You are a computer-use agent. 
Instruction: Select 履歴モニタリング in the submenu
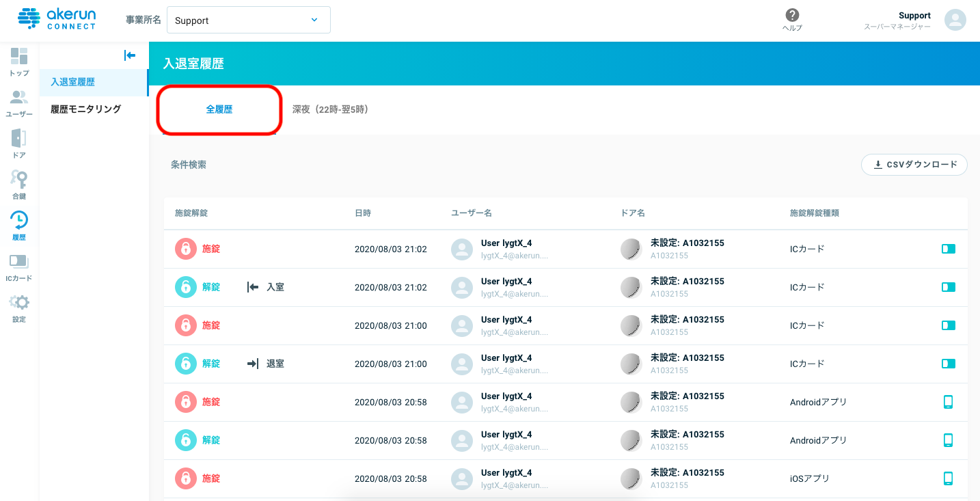tap(94, 109)
